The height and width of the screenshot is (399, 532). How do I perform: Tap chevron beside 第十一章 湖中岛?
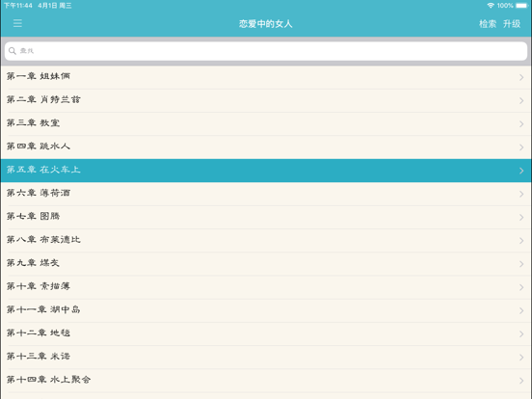click(521, 310)
